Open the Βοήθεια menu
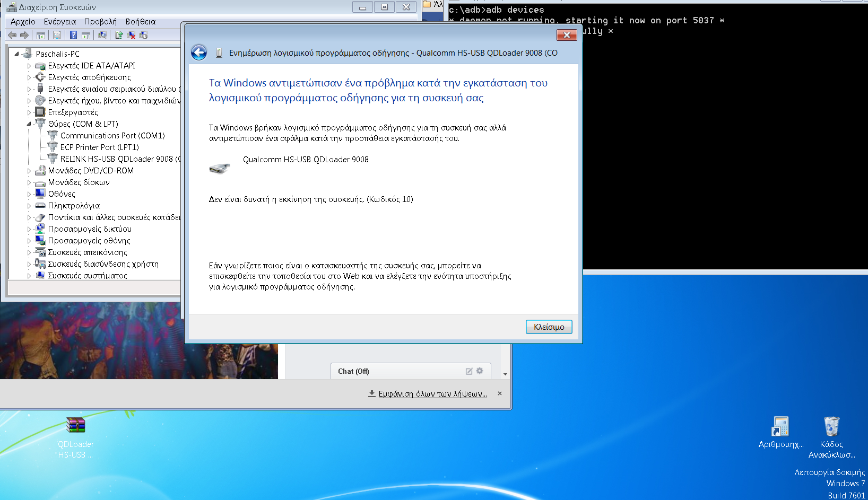This screenshot has height=500, width=868. pos(141,22)
